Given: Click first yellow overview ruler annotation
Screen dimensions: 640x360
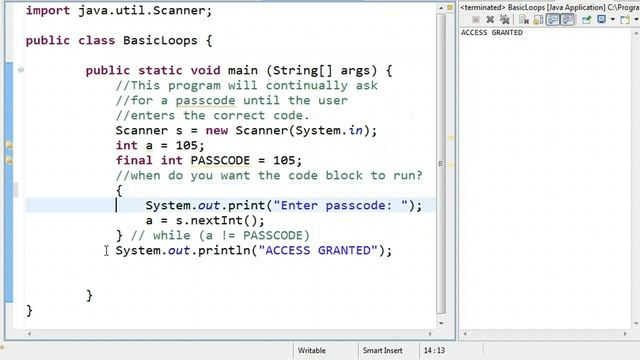Looking at the screenshot, I should coord(451,138).
